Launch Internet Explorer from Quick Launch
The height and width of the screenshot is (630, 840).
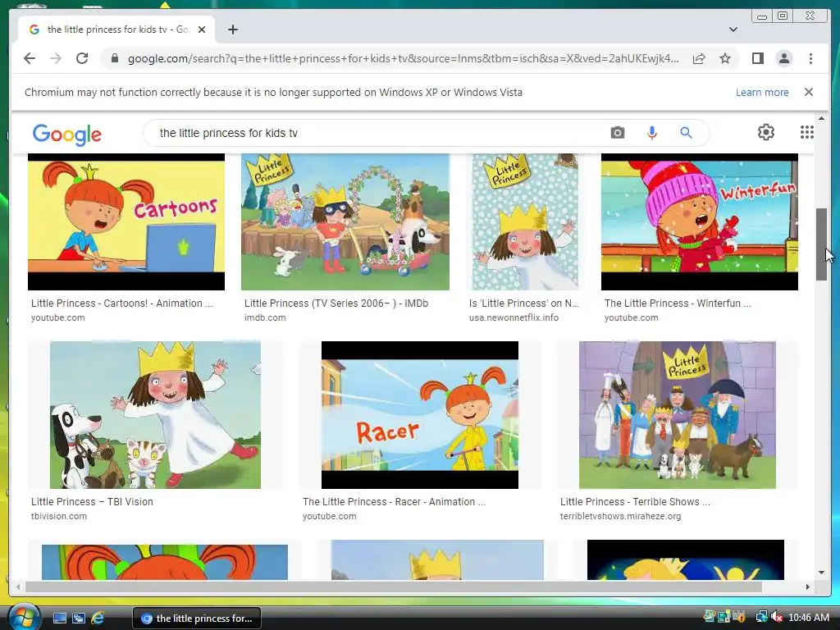coord(98,619)
